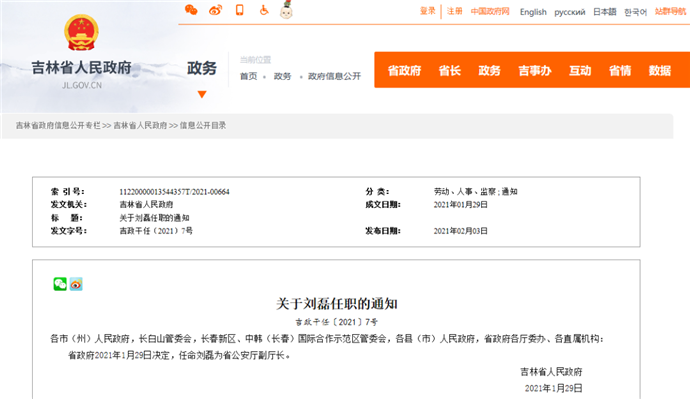
Task: Click the mobile phone version icon
Action: (x=240, y=10)
